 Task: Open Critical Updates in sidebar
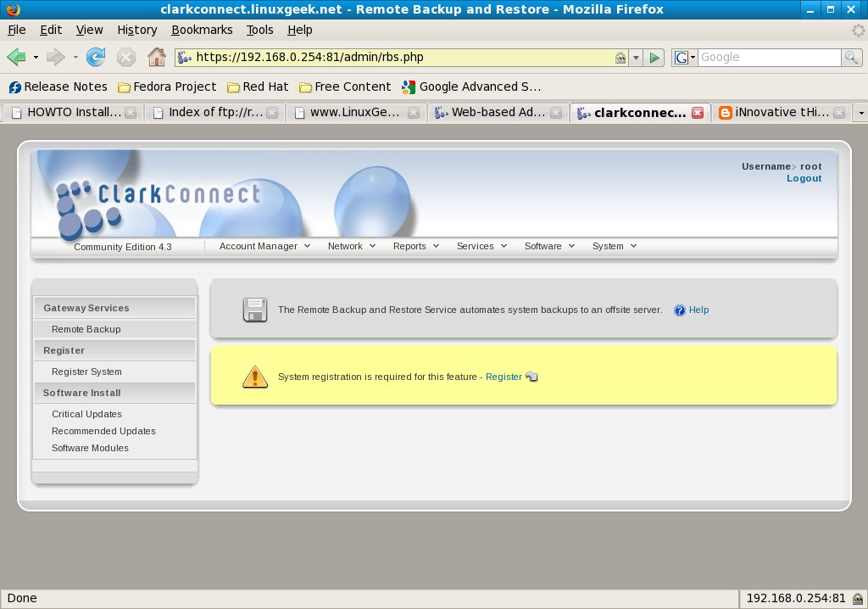pyautogui.click(x=86, y=414)
